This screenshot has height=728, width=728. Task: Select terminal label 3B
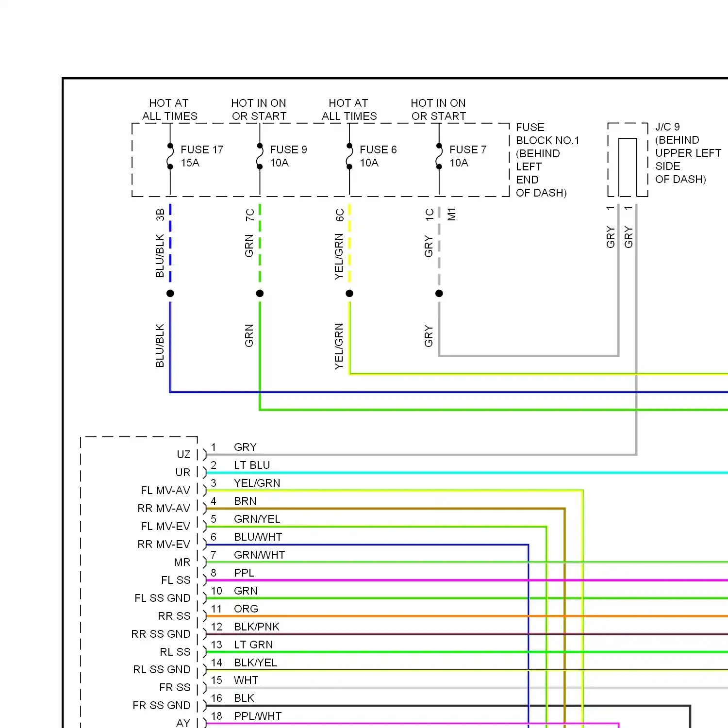click(160, 215)
